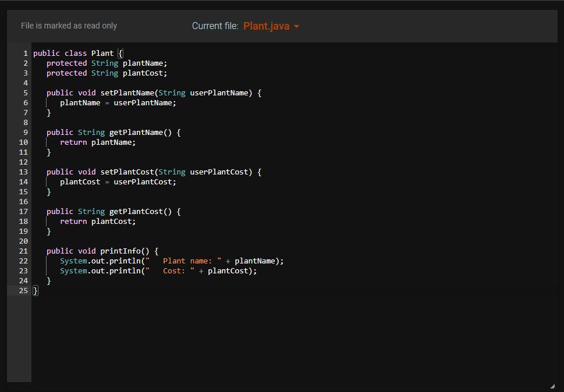564x392 pixels.
Task: Click the closing brace on line 25
Action: click(x=35, y=290)
